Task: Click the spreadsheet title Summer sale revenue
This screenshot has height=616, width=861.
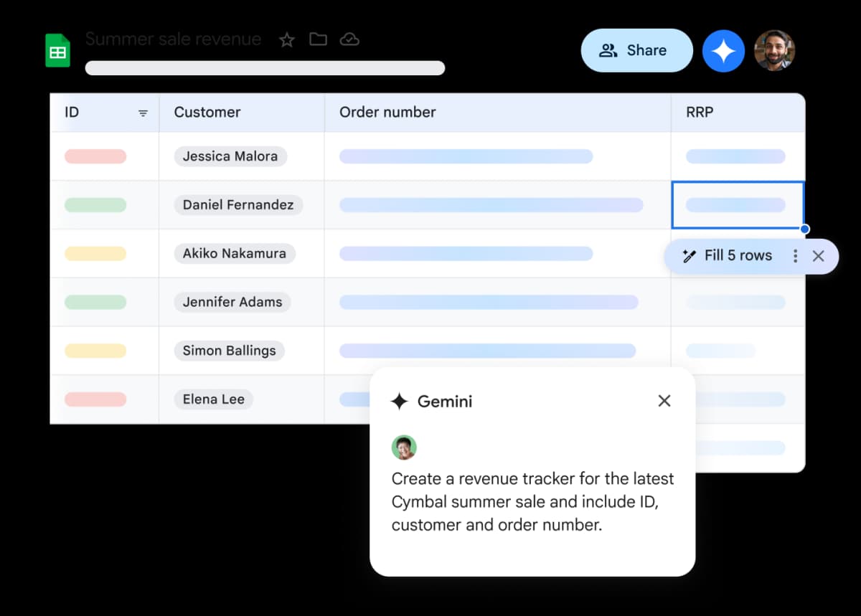Action: coord(173,39)
